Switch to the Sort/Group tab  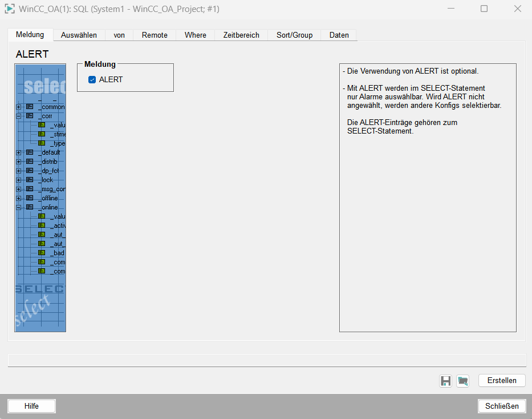(x=294, y=35)
